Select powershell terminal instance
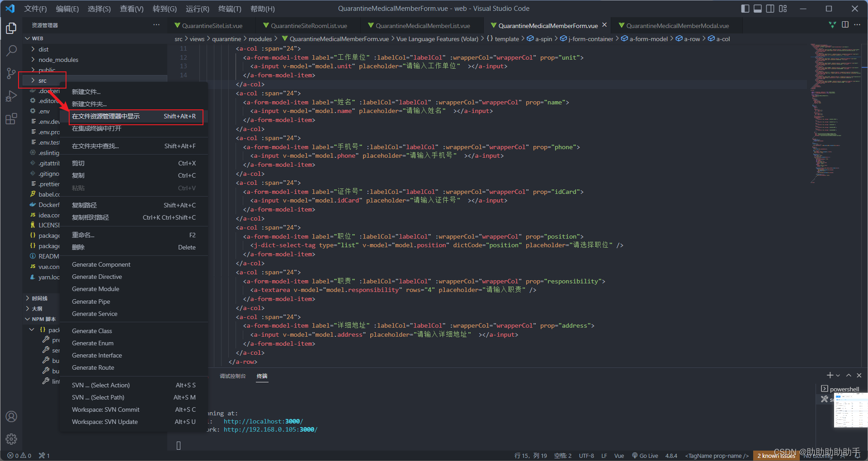 840,389
